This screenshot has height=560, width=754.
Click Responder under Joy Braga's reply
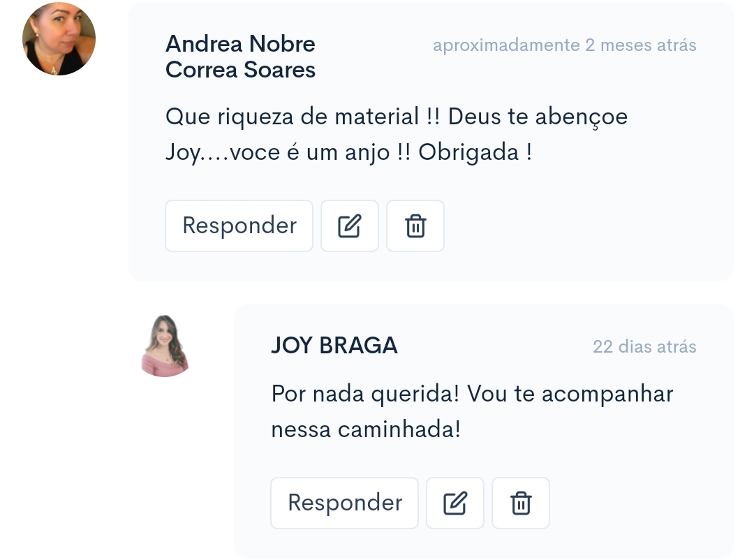(x=344, y=503)
